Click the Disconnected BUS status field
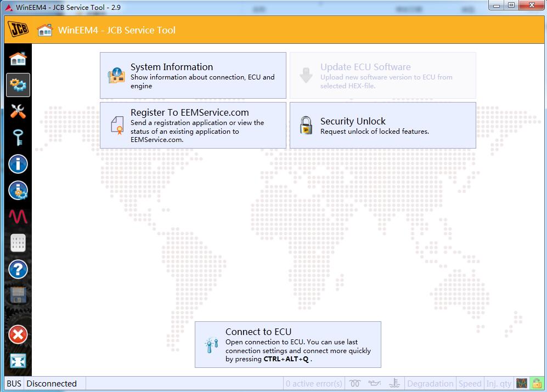The width and height of the screenshot is (547, 392). 52,383
